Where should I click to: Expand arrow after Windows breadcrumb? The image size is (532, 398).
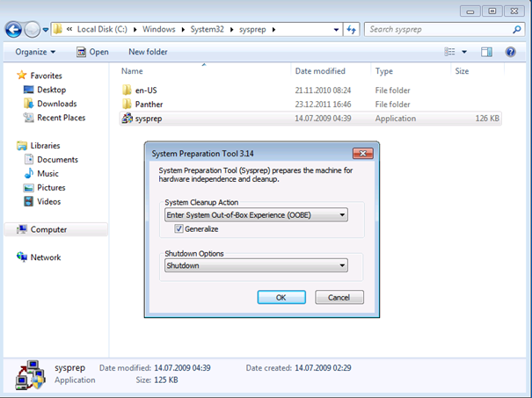point(183,30)
